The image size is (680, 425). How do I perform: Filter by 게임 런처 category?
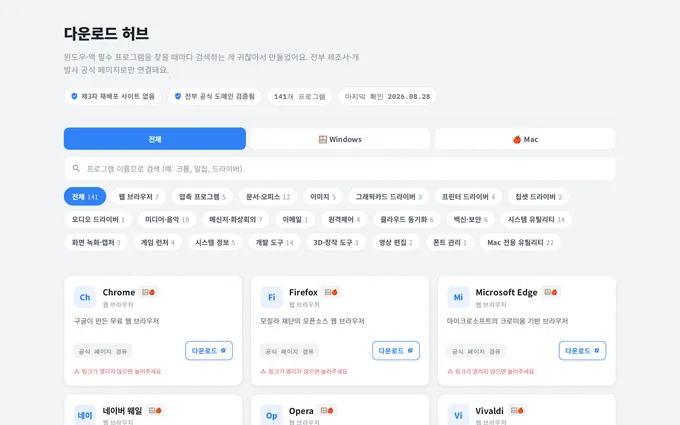click(157, 242)
